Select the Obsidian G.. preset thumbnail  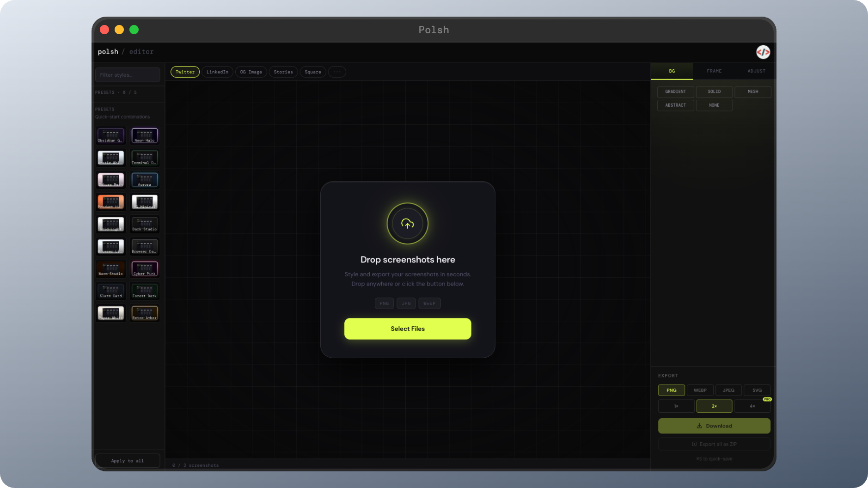click(110, 135)
